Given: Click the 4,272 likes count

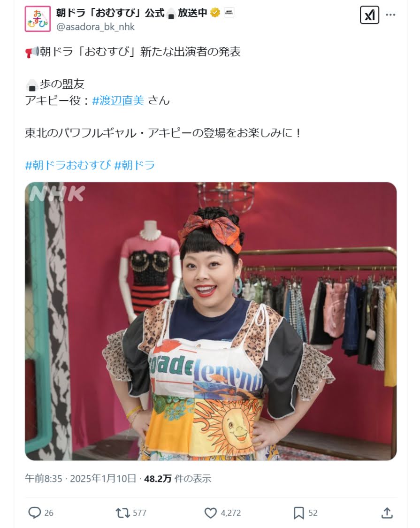Looking at the screenshot, I should pyautogui.click(x=231, y=513).
